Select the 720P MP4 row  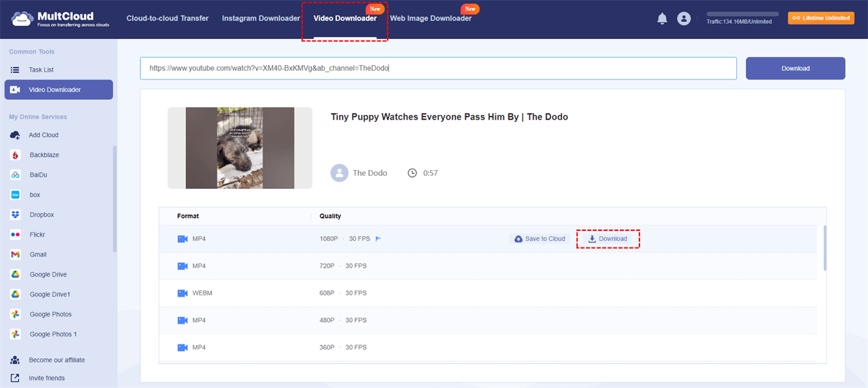[x=488, y=266]
